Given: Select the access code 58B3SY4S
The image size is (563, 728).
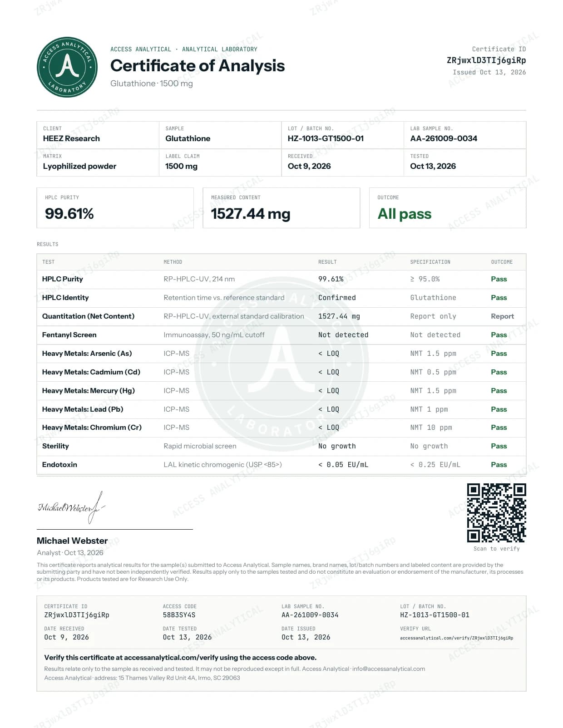Looking at the screenshot, I should coord(179,615).
